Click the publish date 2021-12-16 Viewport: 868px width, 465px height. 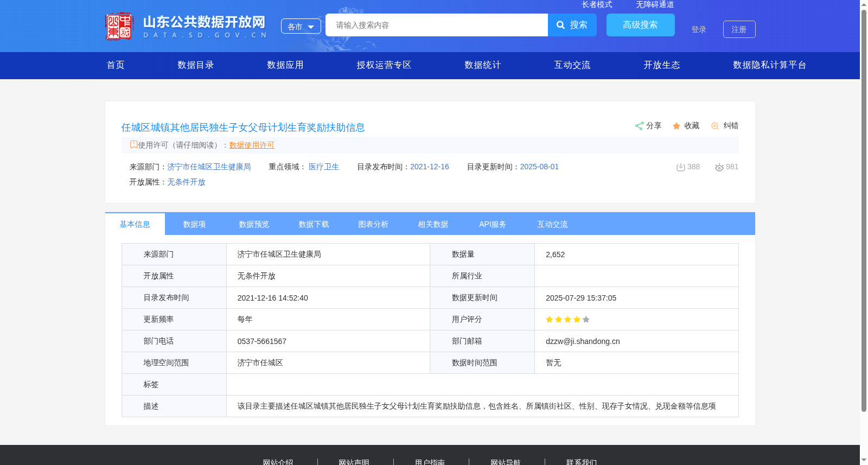click(x=430, y=167)
